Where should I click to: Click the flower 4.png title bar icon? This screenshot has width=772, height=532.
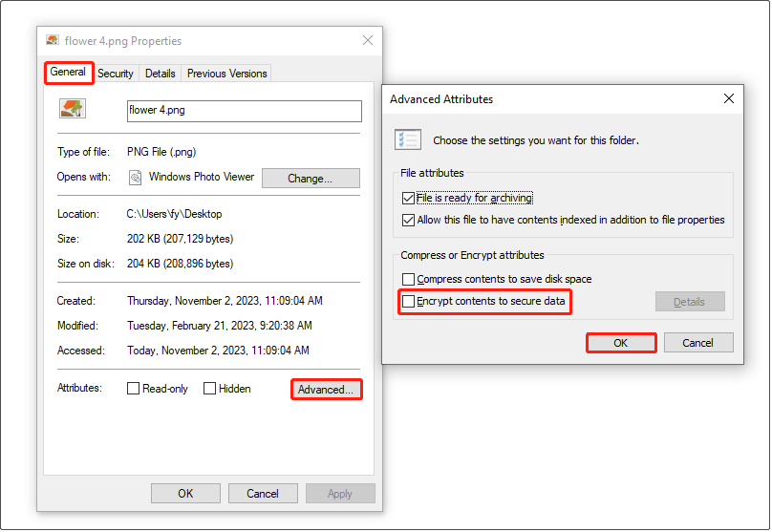[x=53, y=40]
